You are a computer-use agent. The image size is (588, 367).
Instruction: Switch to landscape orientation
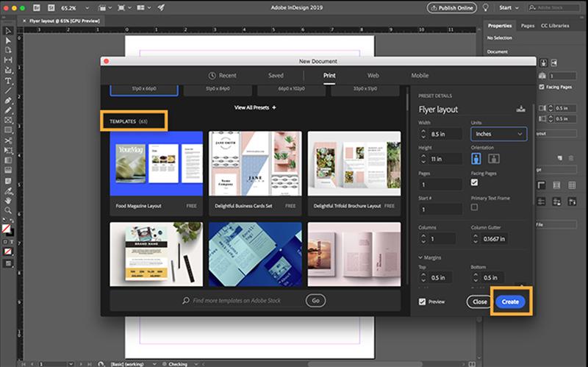click(x=493, y=159)
